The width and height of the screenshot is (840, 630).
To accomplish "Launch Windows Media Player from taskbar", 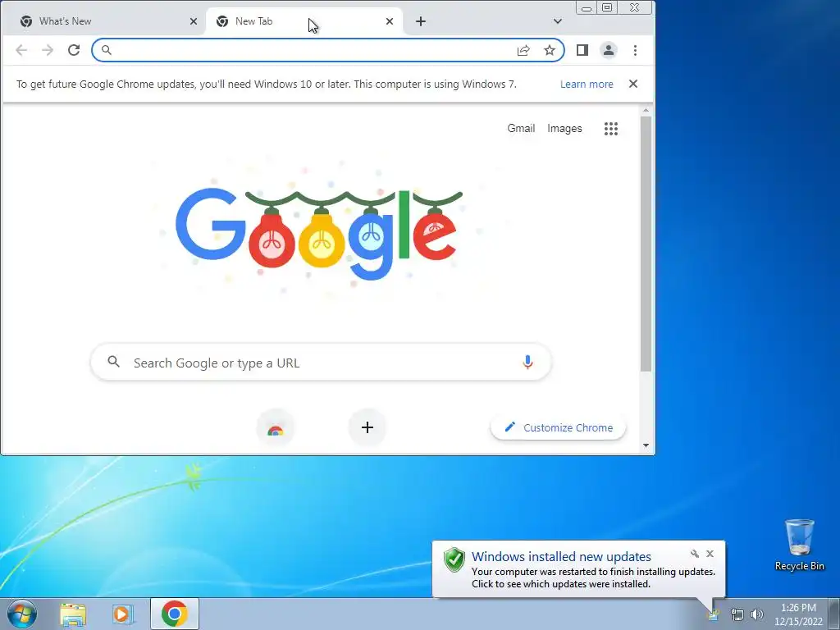I will click(123, 614).
